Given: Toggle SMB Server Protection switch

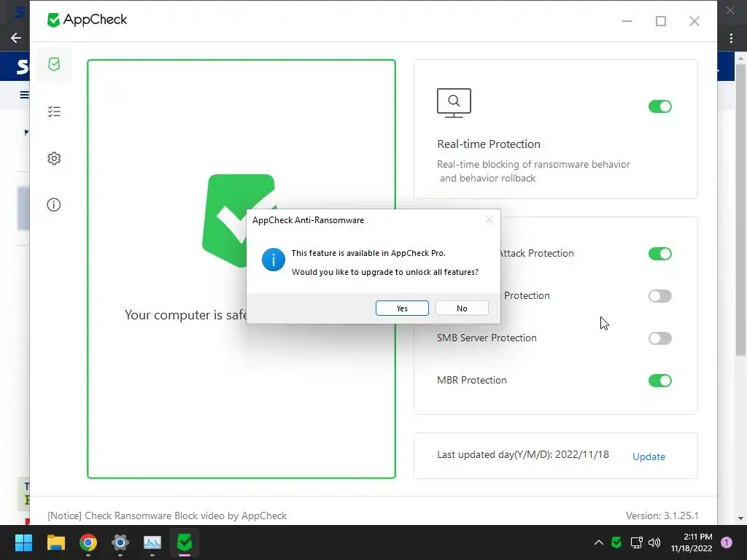Looking at the screenshot, I should [x=659, y=338].
